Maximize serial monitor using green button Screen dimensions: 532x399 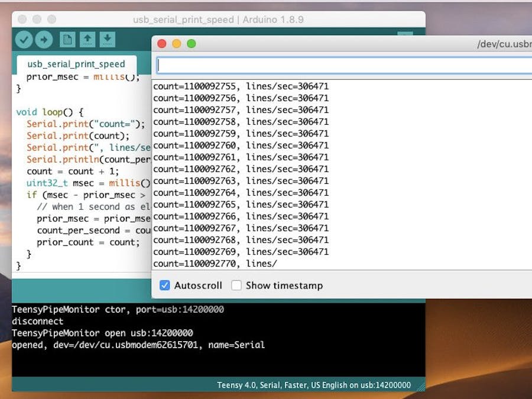pos(191,44)
